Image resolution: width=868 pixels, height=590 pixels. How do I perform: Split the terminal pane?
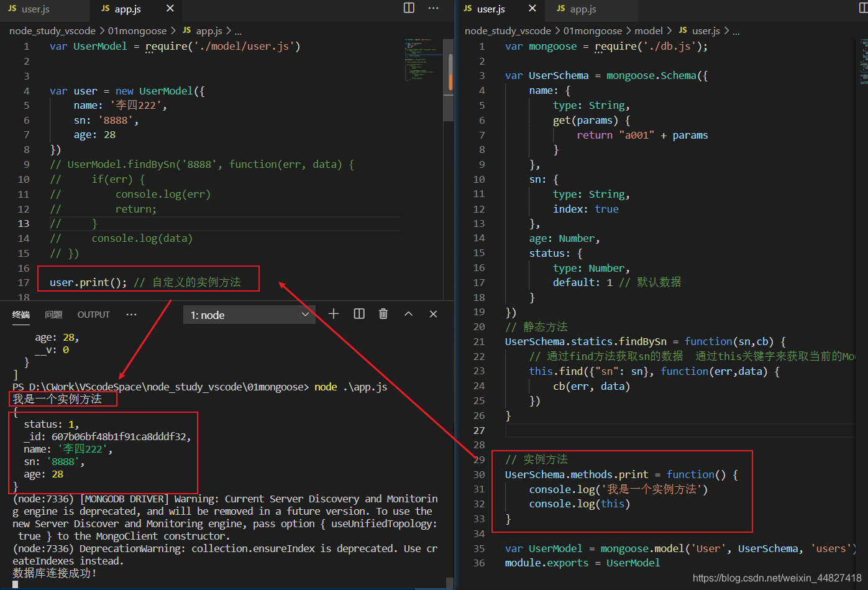(x=359, y=314)
